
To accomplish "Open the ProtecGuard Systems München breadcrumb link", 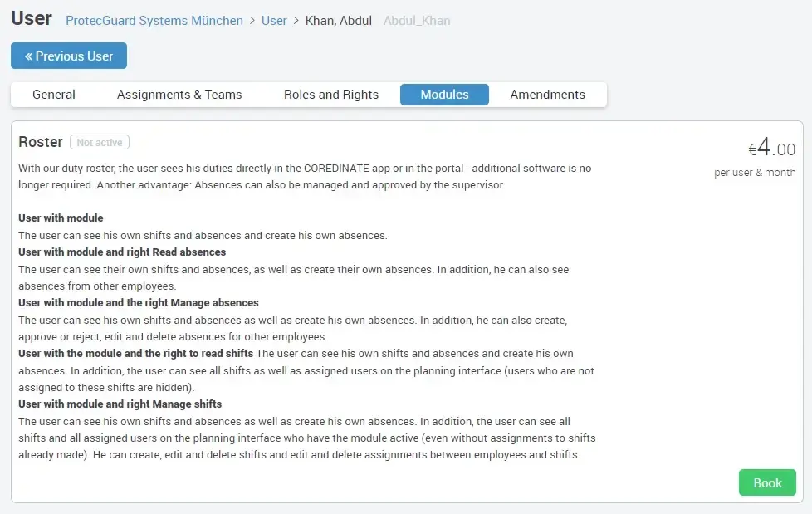I will click(154, 21).
